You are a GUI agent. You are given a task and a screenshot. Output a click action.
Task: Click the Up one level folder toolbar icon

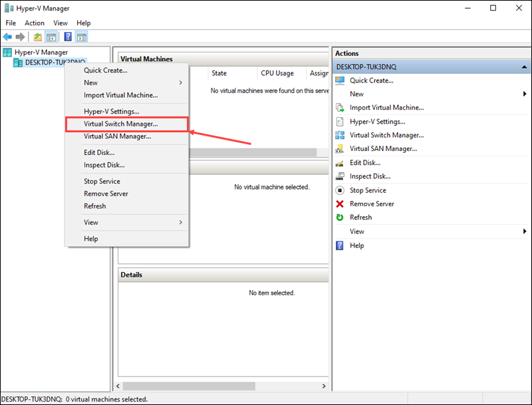pos(38,37)
